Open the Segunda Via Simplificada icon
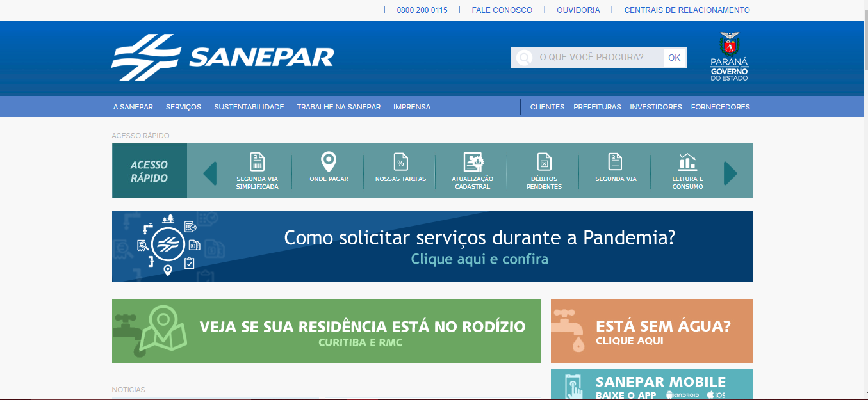The image size is (868, 400). click(x=257, y=161)
